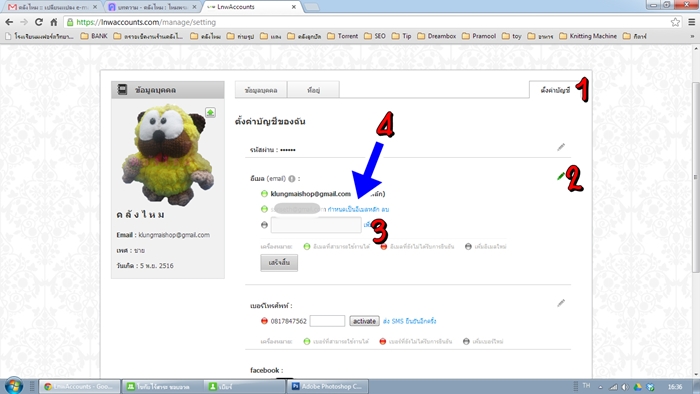Click the green pencil icon for email
The height and width of the screenshot is (394, 700).
(x=561, y=176)
